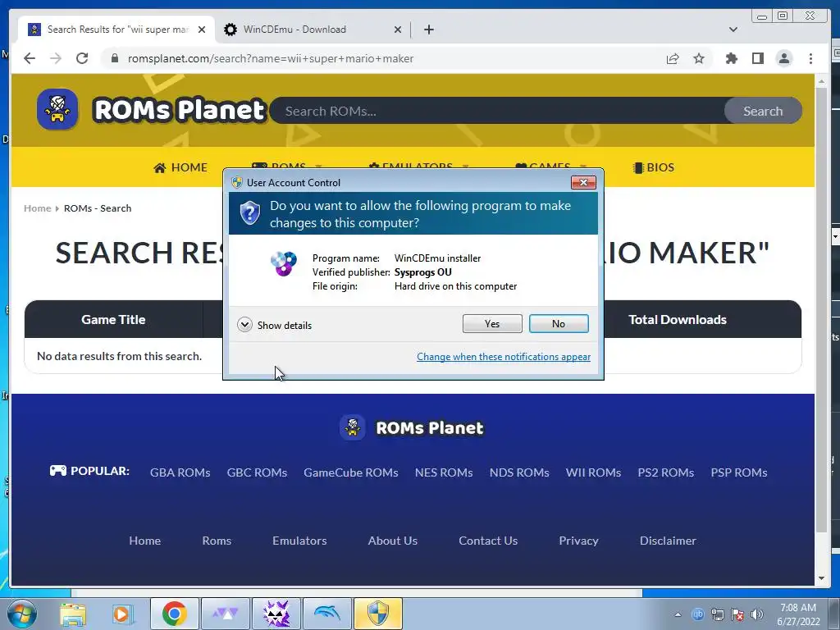This screenshot has width=840, height=630.
Task: Open Chrome three-dot menu
Action: click(810, 58)
